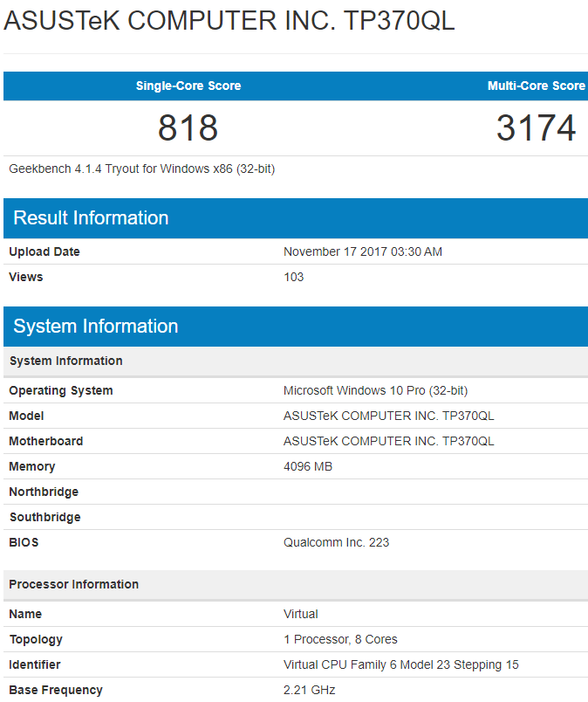
Task: Select the 4096 MB memory value
Action: pos(308,466)
